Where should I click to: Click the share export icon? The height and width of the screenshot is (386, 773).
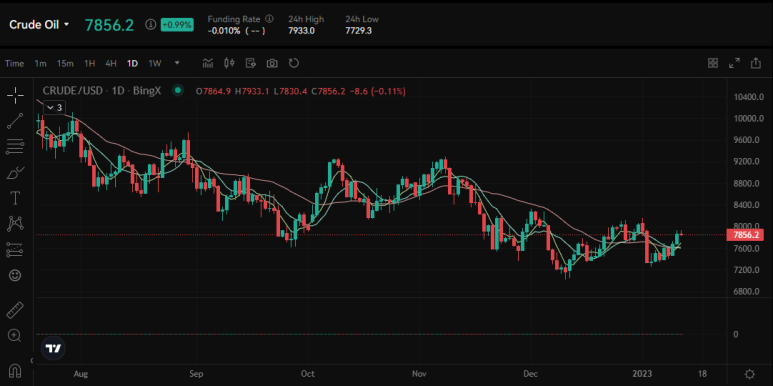tap(756, 63)
